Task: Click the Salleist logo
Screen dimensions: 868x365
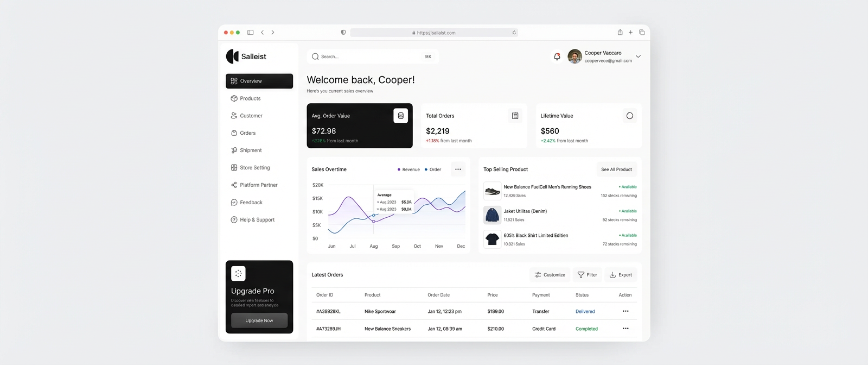Action: coord(246,56)
